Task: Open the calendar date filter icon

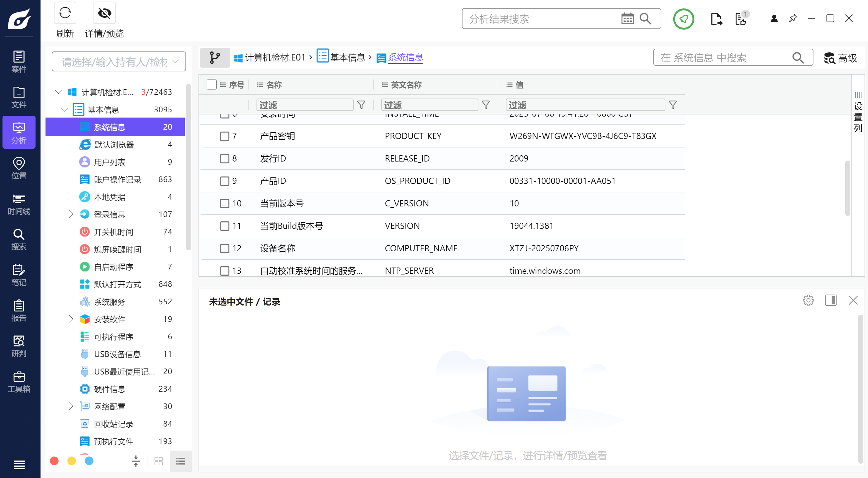Action: pos(627,19)
